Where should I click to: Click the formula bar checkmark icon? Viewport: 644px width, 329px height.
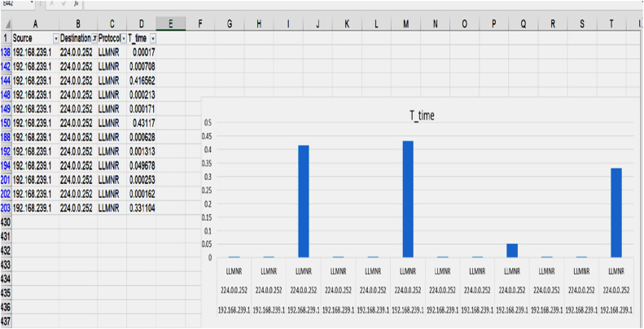[64, 4]
